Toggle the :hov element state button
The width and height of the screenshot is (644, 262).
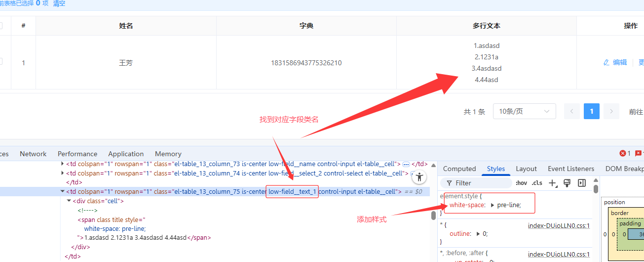521,183
